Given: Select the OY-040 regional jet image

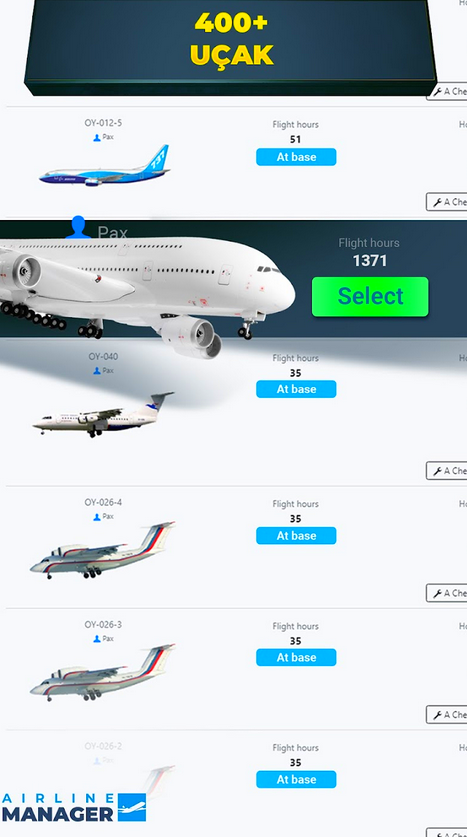Looking at the screenshot, I should [104, 415].
